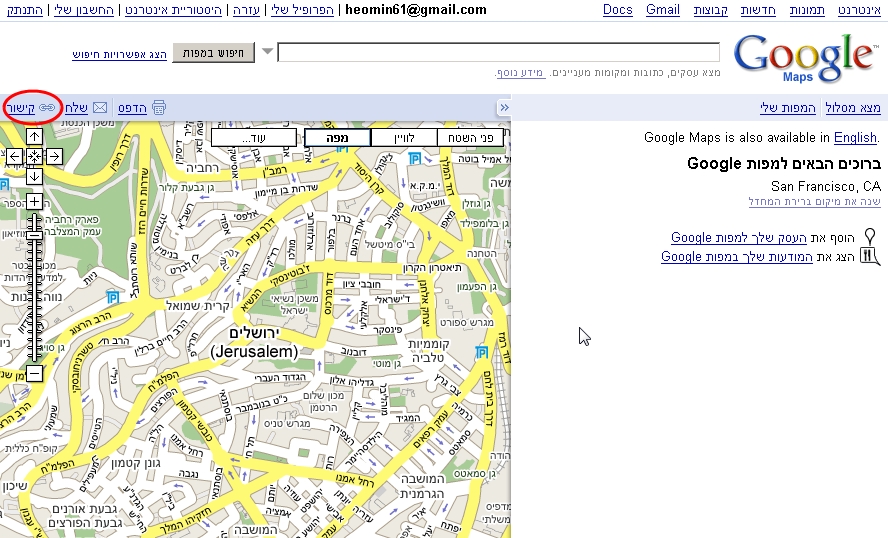Screen dimensions: 888x538
Task: Select the מפה map view tab
Action: [338, 138]
